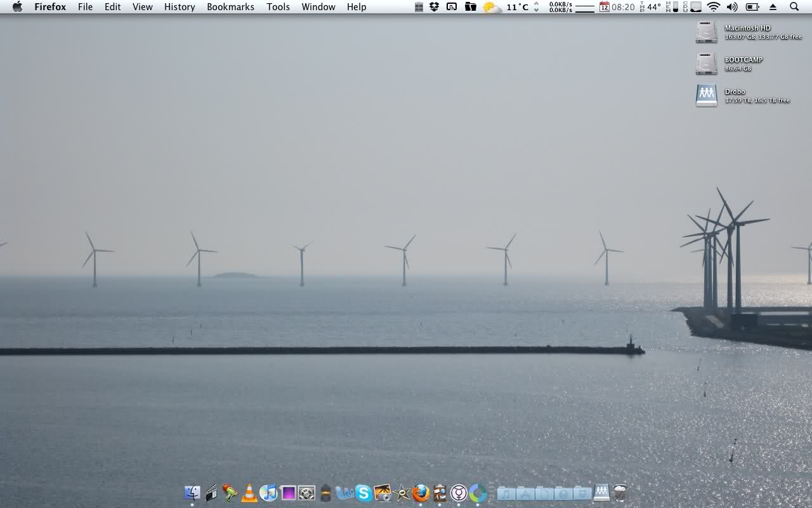The width and height of the screenshot is (812, 508).
Task: Open Finder from the dock
Action: [192, 493]
